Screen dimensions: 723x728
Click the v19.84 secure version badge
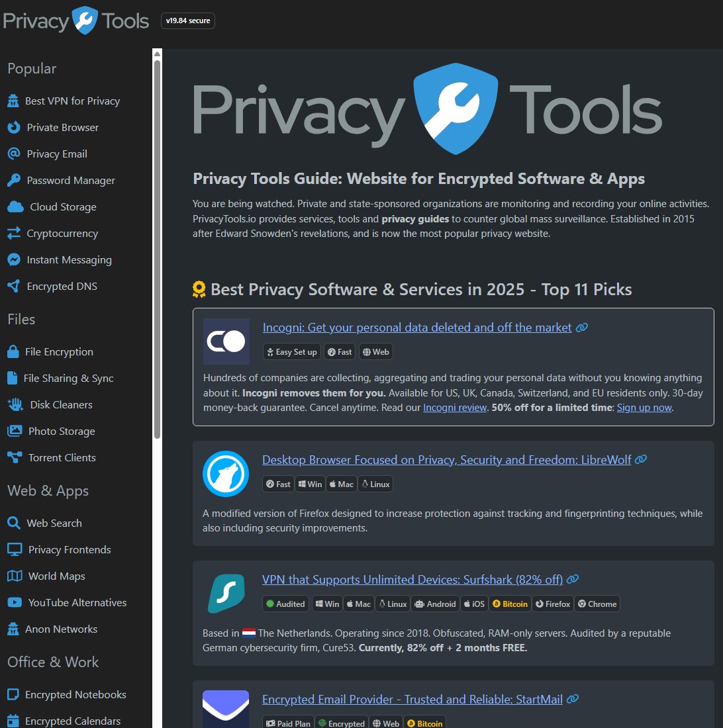click(188, 21)
